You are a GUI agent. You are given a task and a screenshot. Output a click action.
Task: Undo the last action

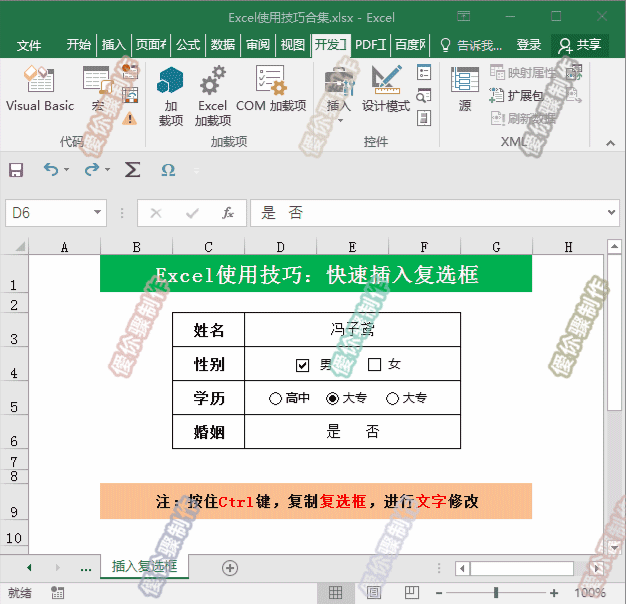[x=51, y=170]
